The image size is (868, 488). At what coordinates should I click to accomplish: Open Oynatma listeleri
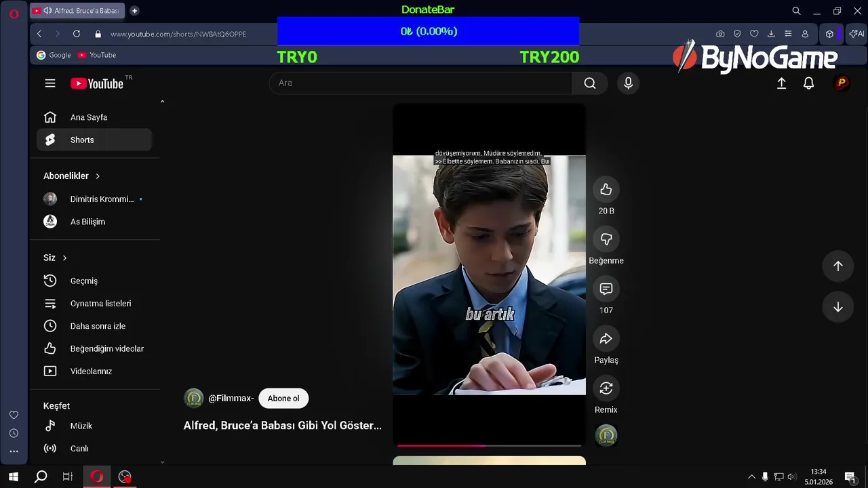(x=94, y=304)
